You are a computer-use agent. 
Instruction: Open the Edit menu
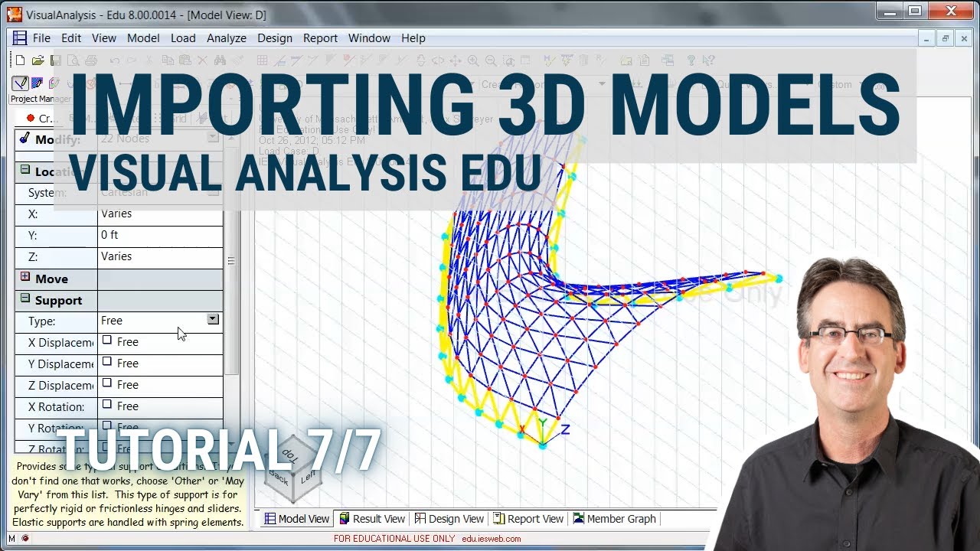[71, 38]
